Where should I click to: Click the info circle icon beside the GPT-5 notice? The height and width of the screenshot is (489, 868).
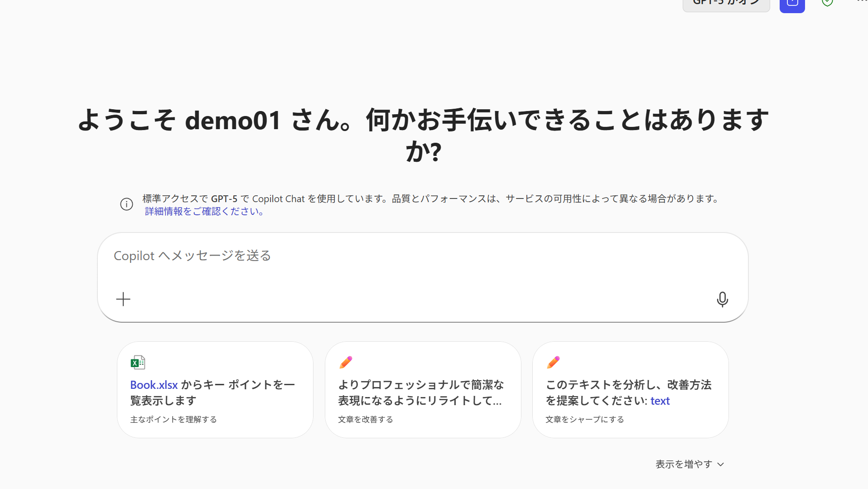tap(126, 204)
